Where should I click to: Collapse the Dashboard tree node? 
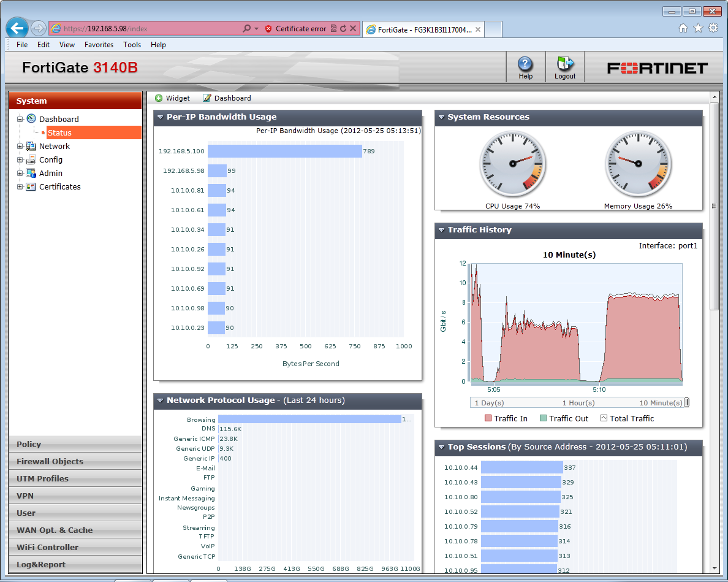coord(20,119)
